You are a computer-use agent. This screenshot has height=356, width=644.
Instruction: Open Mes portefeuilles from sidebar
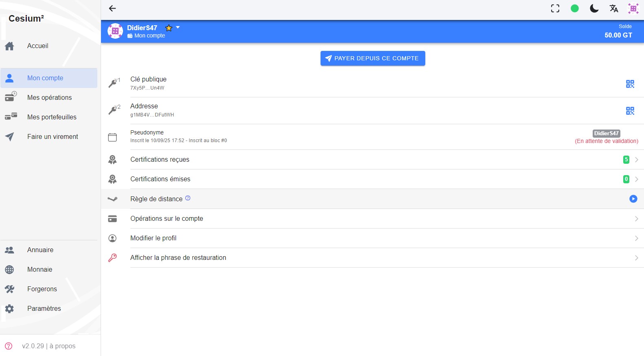(x=52, y=117)
